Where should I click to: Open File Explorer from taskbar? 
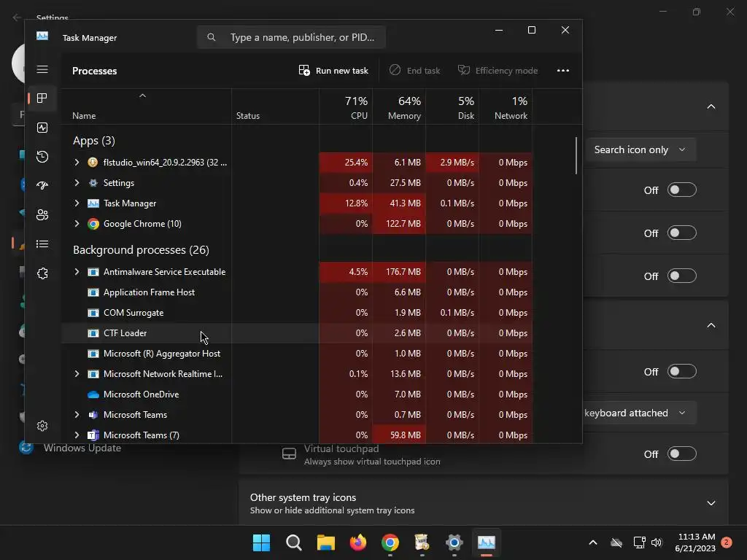tap(326, 542)
